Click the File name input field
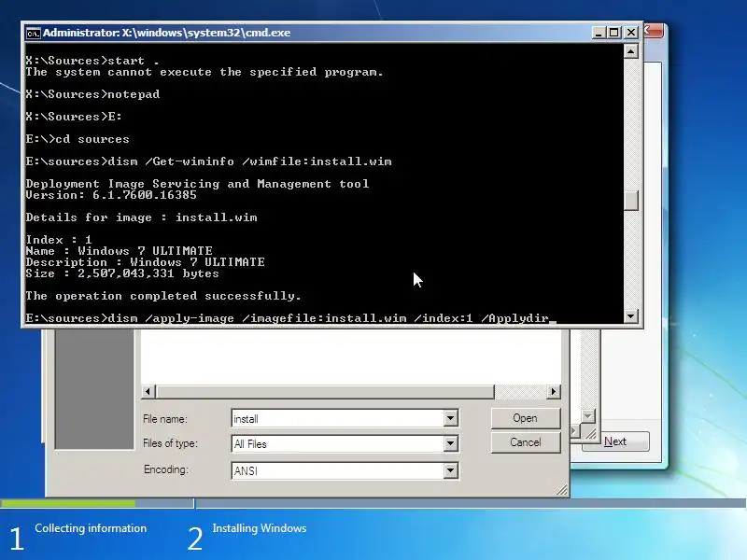This screenshot has width=747, height=560. click(338, 418)
